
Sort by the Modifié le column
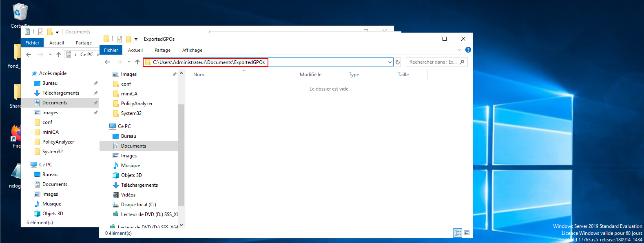[311, 75]
